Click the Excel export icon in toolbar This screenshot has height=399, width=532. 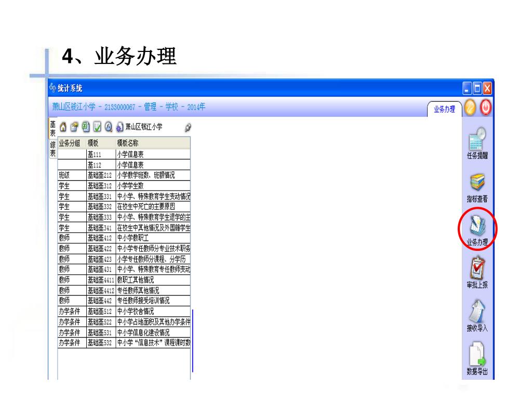86,127
